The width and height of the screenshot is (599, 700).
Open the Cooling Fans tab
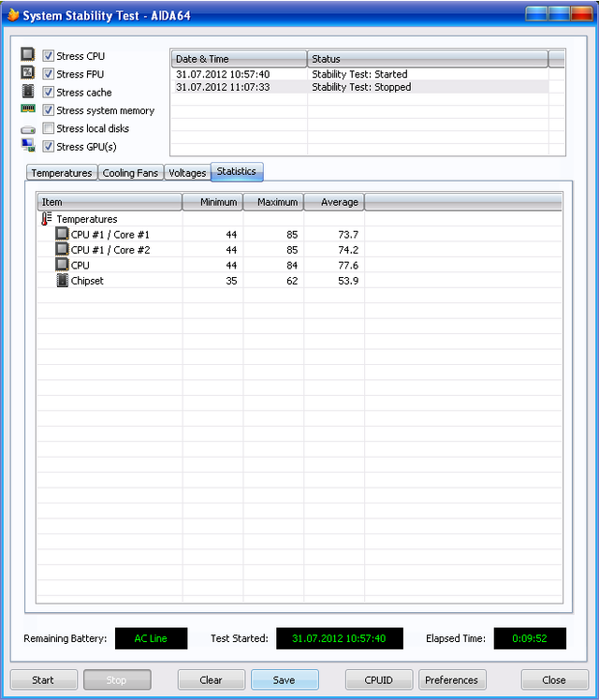click(x=130, y=173)
